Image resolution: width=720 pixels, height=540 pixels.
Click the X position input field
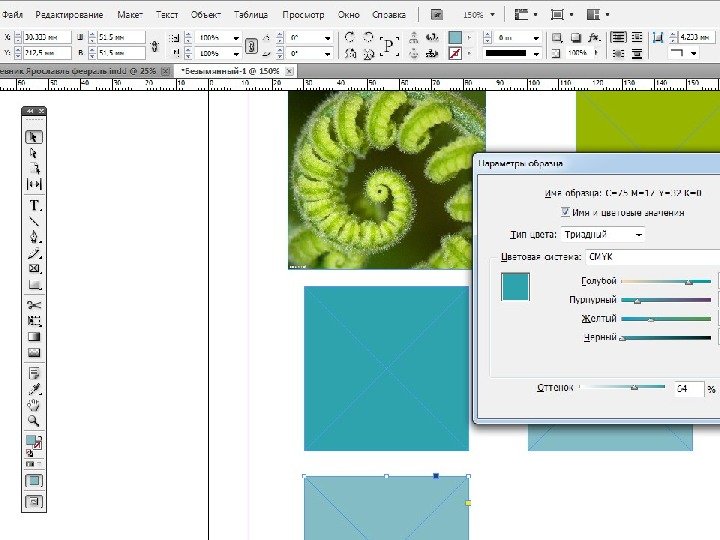[47, 37]
